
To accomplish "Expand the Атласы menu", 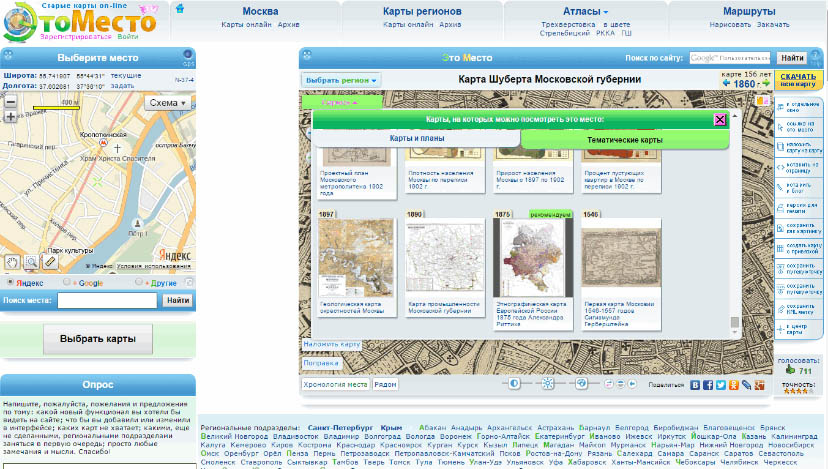I will coord(585,11).
